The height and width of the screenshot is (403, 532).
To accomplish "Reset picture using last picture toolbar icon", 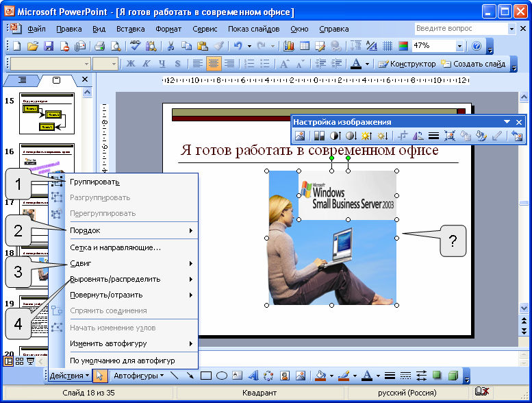I will point(518,136).
